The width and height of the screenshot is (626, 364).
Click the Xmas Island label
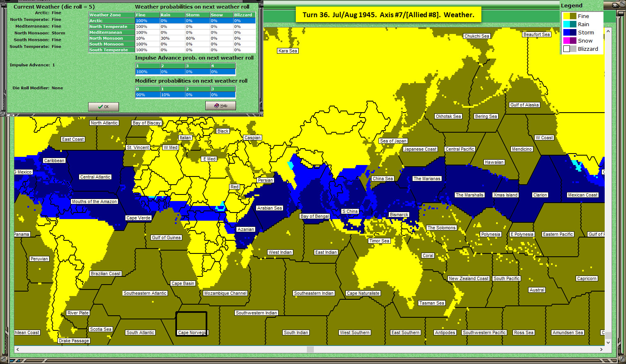tap(506, 195)
